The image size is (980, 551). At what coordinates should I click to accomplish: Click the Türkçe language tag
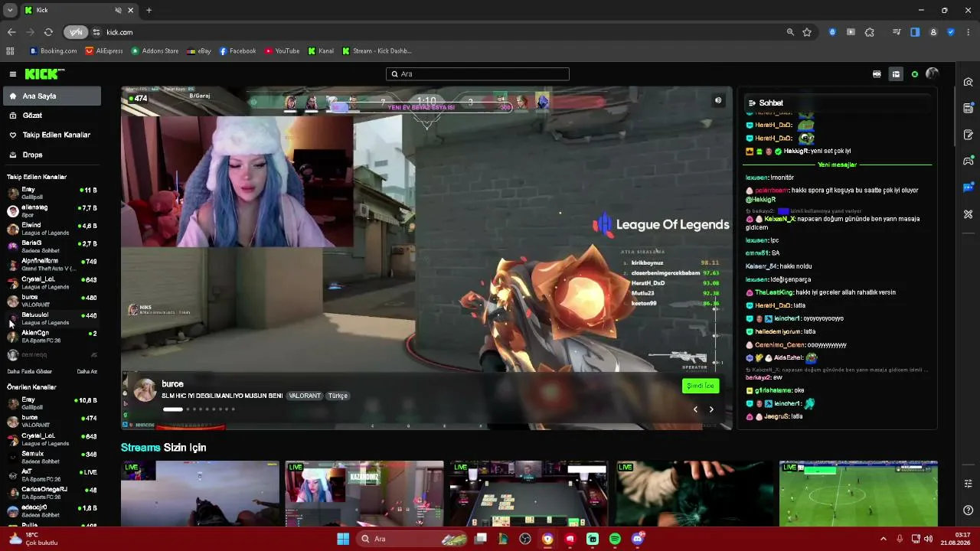click(338, 396)
